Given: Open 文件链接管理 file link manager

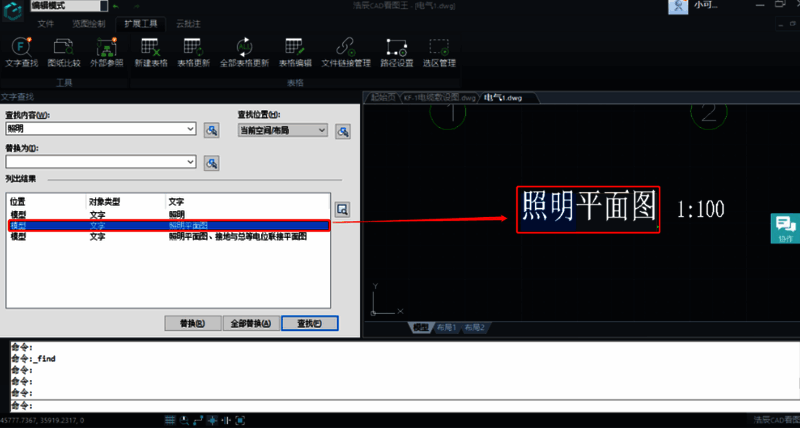Looking at the screenshot, I should [x=345, y=53].
